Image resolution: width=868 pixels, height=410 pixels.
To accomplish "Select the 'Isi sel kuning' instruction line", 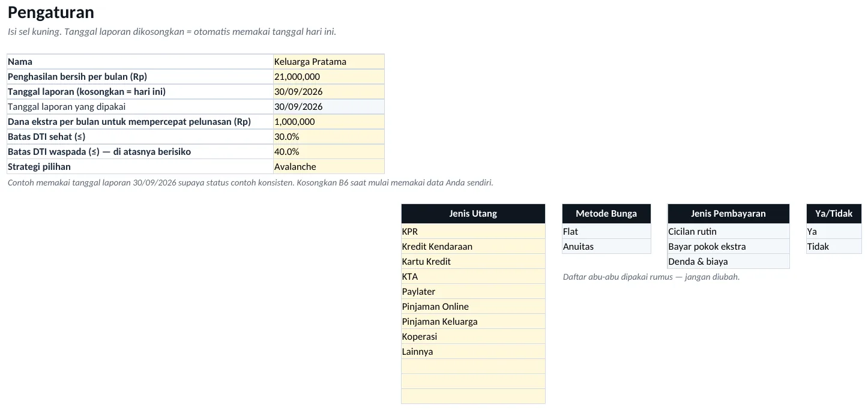I will tap(172, 32).
